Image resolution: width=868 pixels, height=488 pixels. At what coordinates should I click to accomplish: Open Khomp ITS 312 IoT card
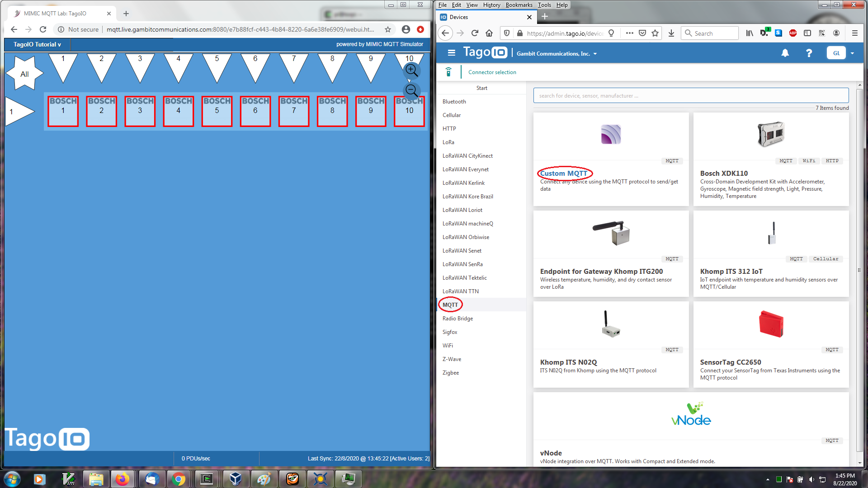point(771,253)
